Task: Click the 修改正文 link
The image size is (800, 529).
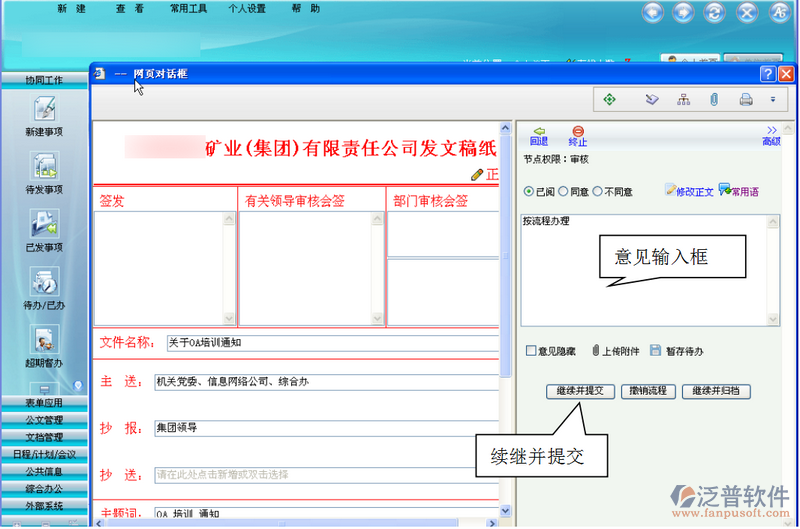Action: click(x=689, y=191)
